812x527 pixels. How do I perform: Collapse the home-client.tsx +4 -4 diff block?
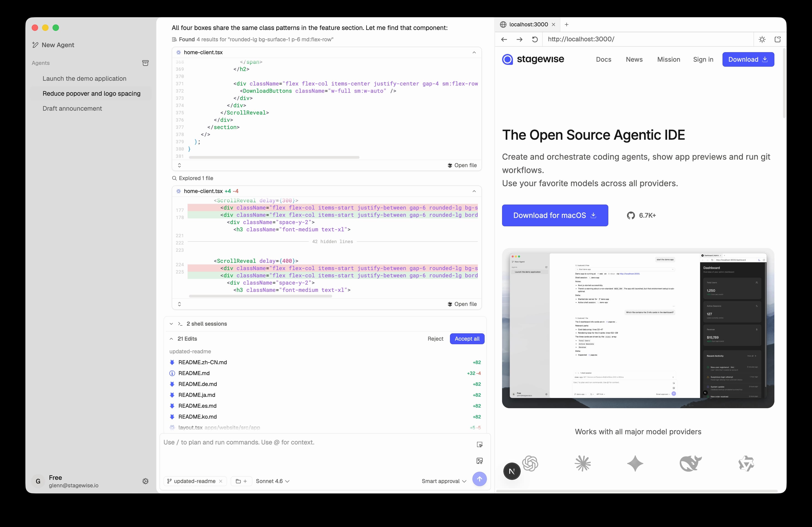point(474,191)
